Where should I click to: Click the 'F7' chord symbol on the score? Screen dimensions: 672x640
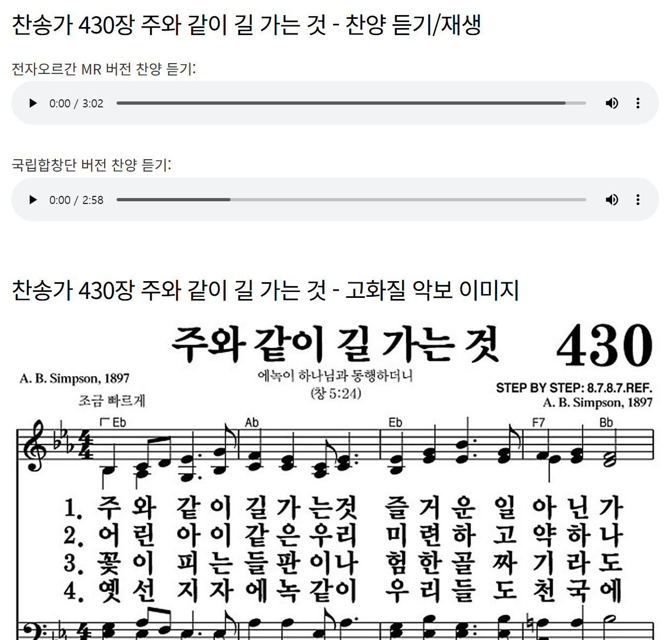(538, 423)
